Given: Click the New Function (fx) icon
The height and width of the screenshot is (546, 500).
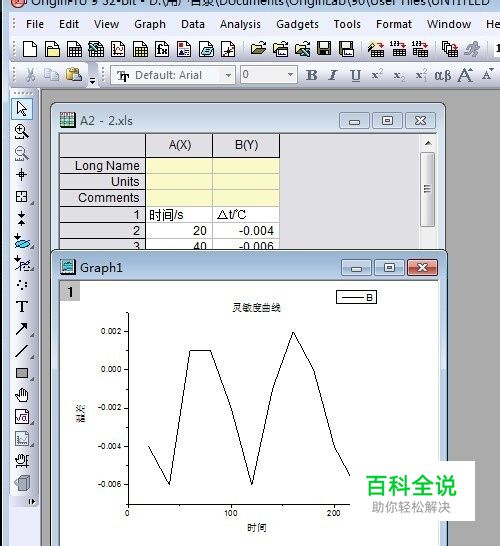Looking at the screenshot, I should (162, 49).
